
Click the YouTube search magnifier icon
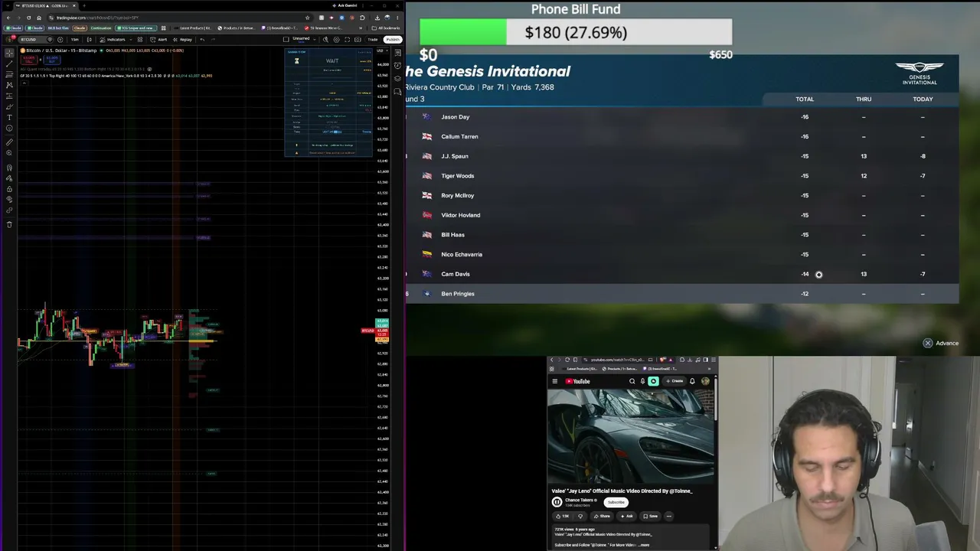(x=632, y=381)
